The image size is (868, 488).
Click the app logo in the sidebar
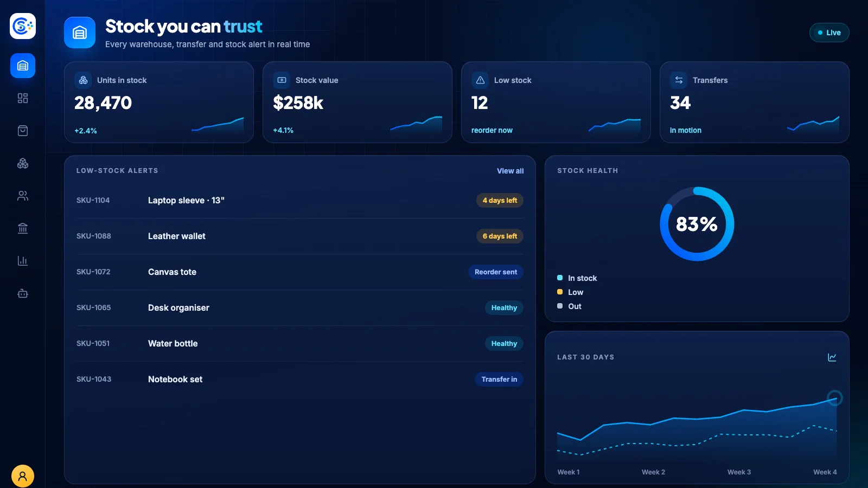point(23,26)
